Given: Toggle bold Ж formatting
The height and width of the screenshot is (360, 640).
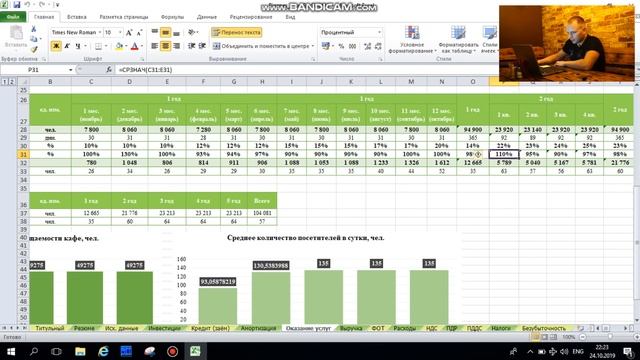Looking at the screenshot, I should tap(56, 46).
